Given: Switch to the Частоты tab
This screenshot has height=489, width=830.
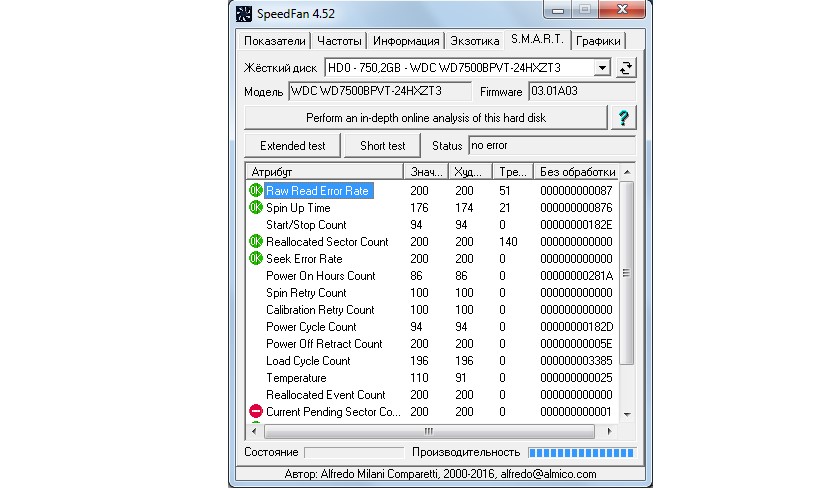Looking at the screenshot, I should 339,41.
